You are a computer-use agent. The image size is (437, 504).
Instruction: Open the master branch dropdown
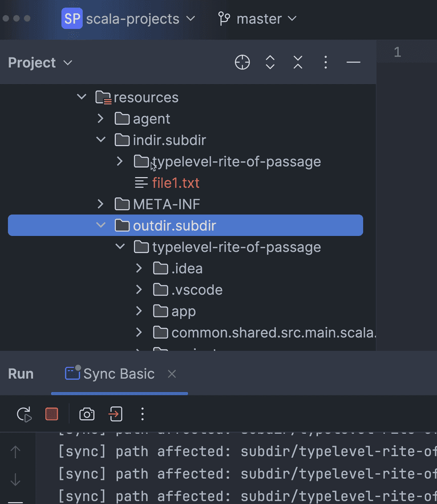point(257,19)
